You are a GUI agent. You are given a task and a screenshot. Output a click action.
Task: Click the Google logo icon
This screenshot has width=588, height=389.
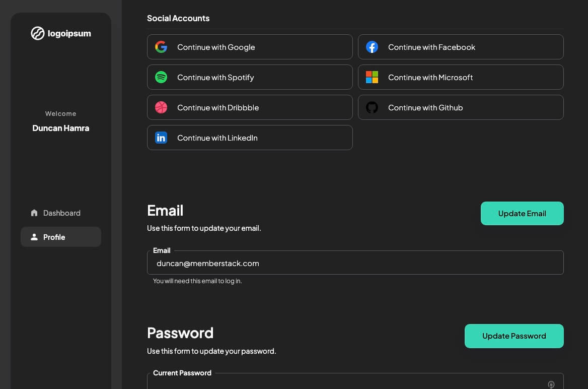click(161, 47)
